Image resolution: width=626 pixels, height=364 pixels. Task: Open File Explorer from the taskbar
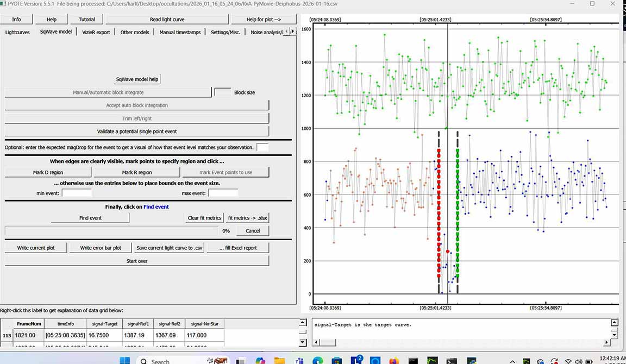(279, 361)
